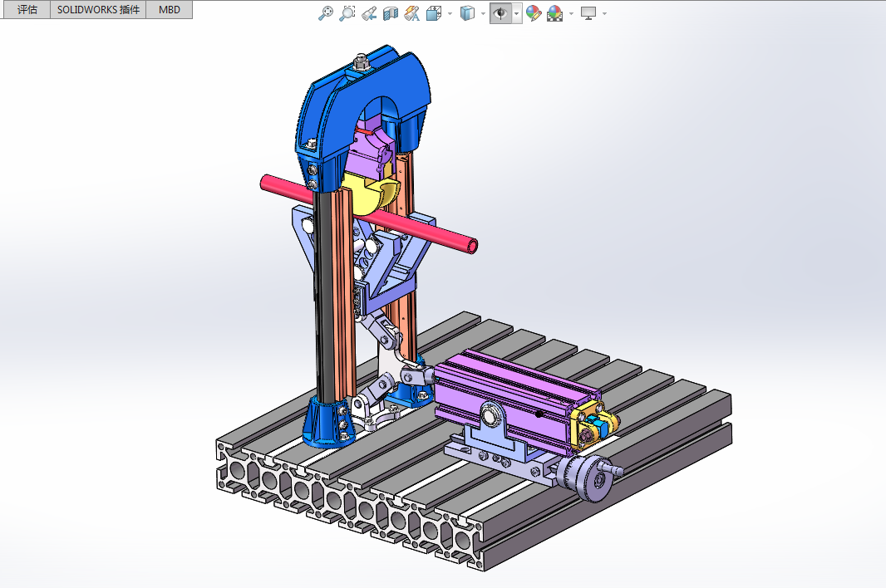Activate the Section View tool
Screen dimensions: 886x588
tap(391, 13)
